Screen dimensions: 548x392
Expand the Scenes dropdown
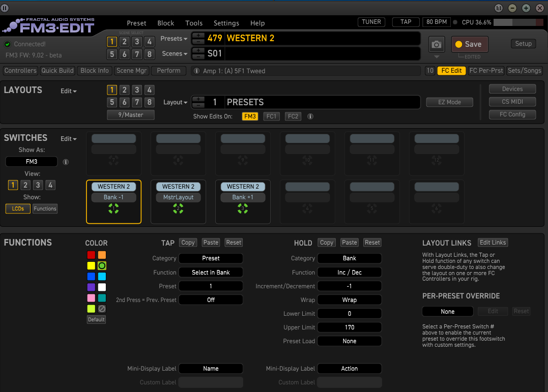(175, 53)
